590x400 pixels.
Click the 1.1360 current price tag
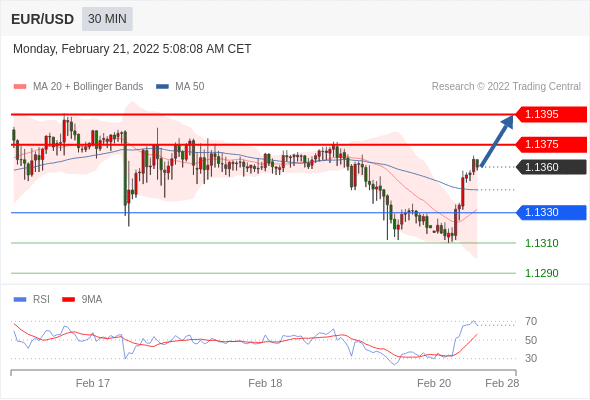[551, 167]
